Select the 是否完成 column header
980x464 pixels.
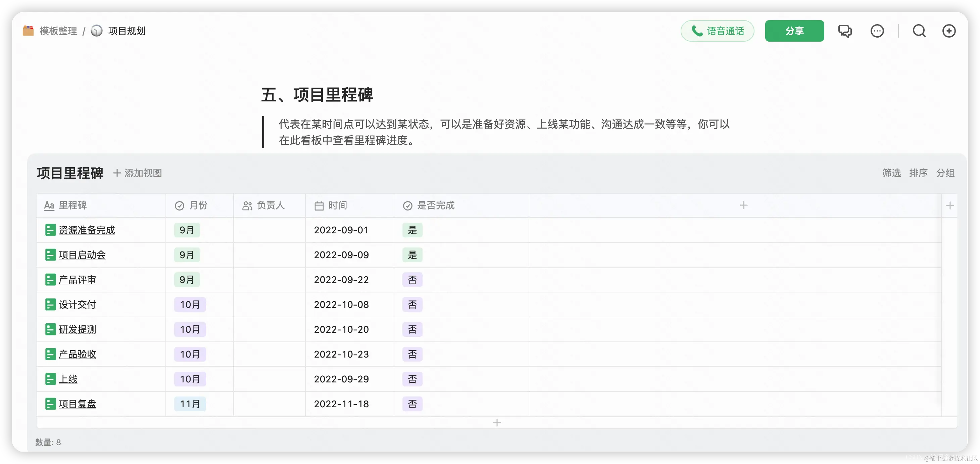[x=435, y=205]
